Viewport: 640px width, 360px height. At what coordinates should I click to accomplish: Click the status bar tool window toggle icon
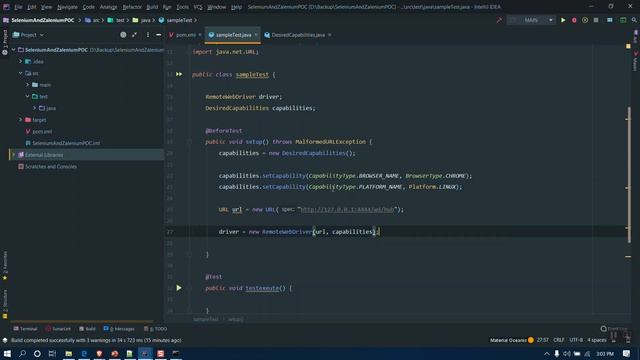[5, 340]
